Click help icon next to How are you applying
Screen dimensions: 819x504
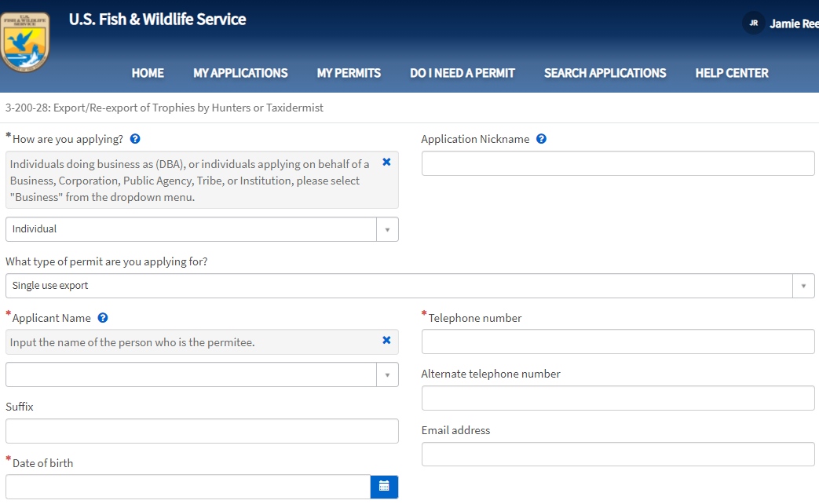tap(135, 139)
